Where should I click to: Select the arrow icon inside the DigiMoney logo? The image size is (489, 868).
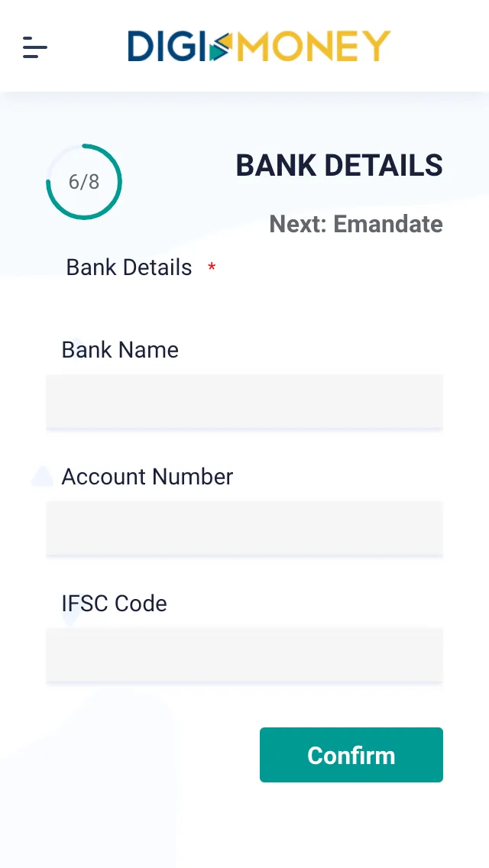pyautogui.click(x=219, y=46)
